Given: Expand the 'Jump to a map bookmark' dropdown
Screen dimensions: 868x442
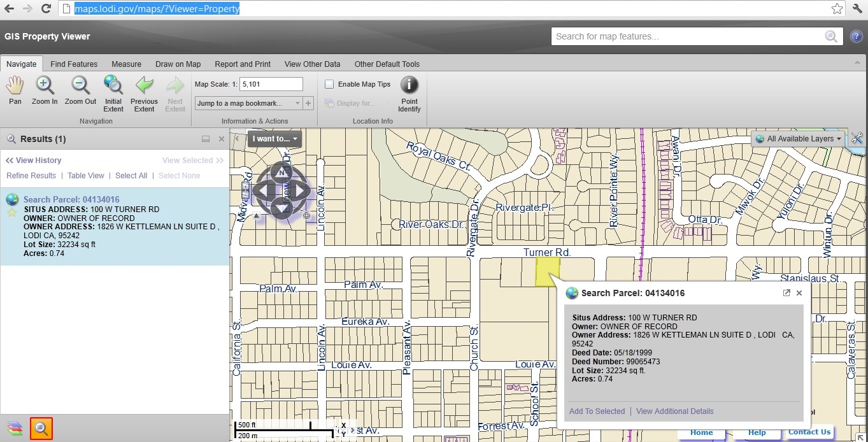Looking at the screenshot, I should 299,103.
